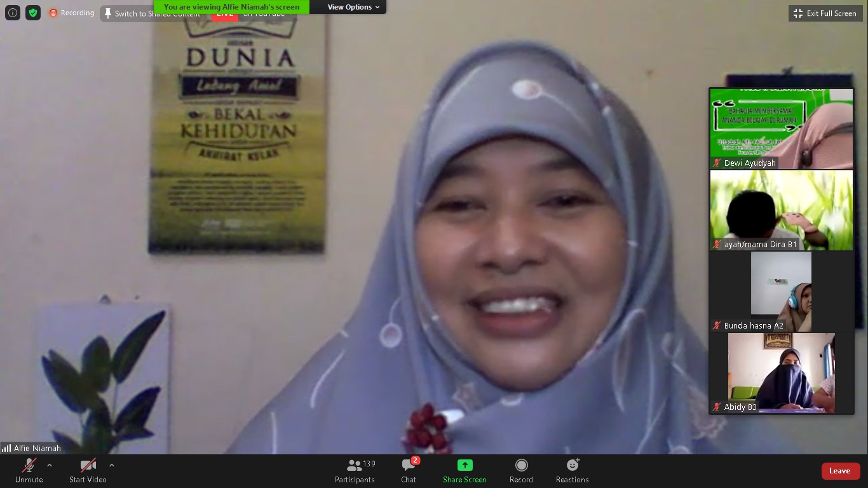Screen dimensions: 868x488
Task: Click the muted mic icon on Dewi Ayudyah
Action: (717, 163)
